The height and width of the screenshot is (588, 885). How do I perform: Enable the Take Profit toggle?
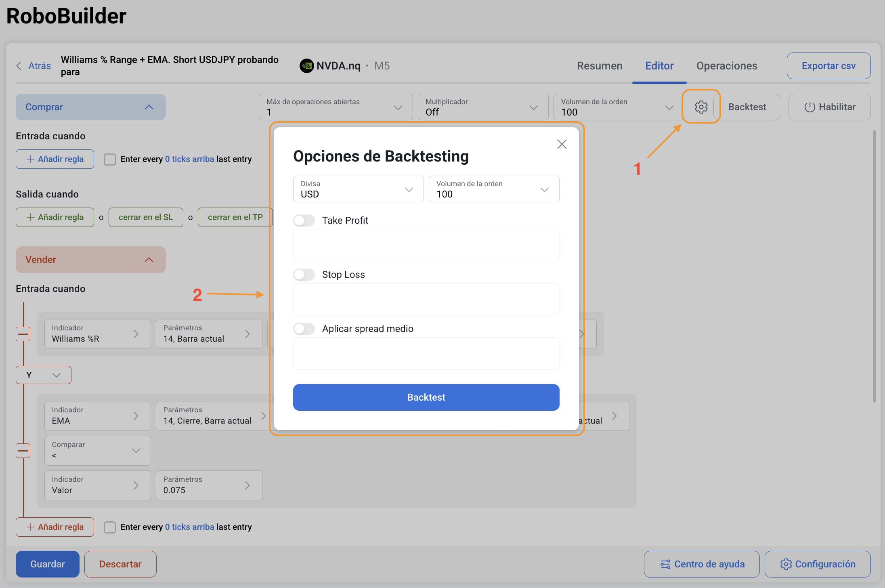point(304,220)
